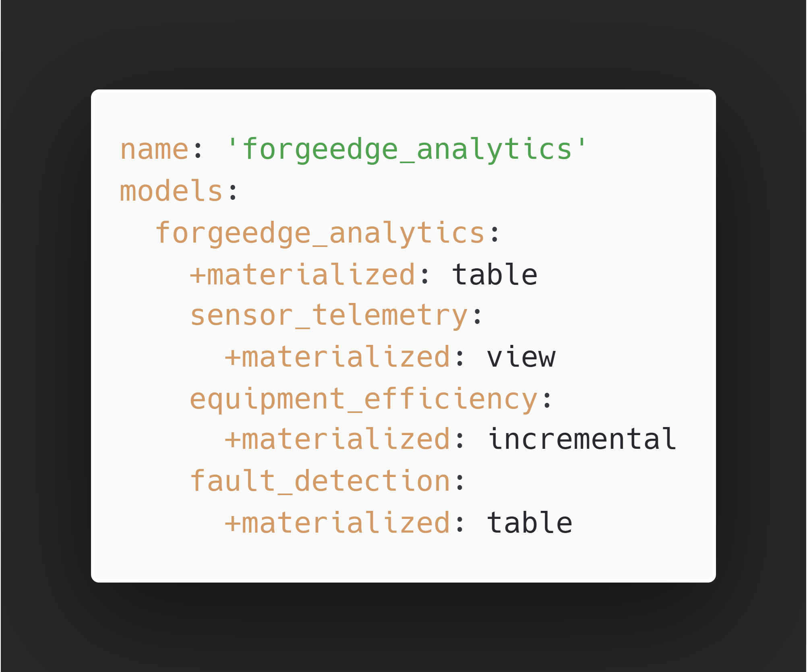Click the 'fault_detection' key
The height and width of the screenshot is (672, 807).
pyautogui.click(x=320, y=481)
